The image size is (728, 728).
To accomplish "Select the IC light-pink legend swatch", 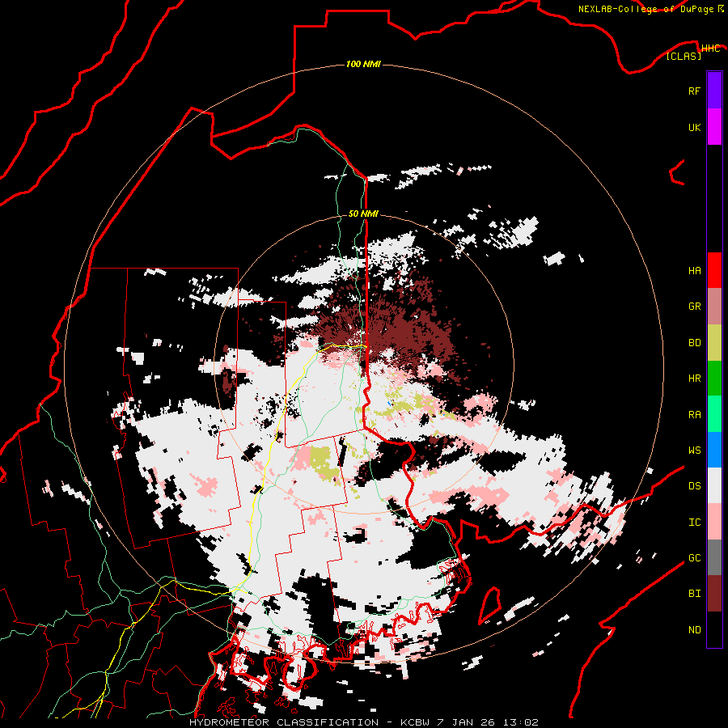I will click(x=714, y=522).
